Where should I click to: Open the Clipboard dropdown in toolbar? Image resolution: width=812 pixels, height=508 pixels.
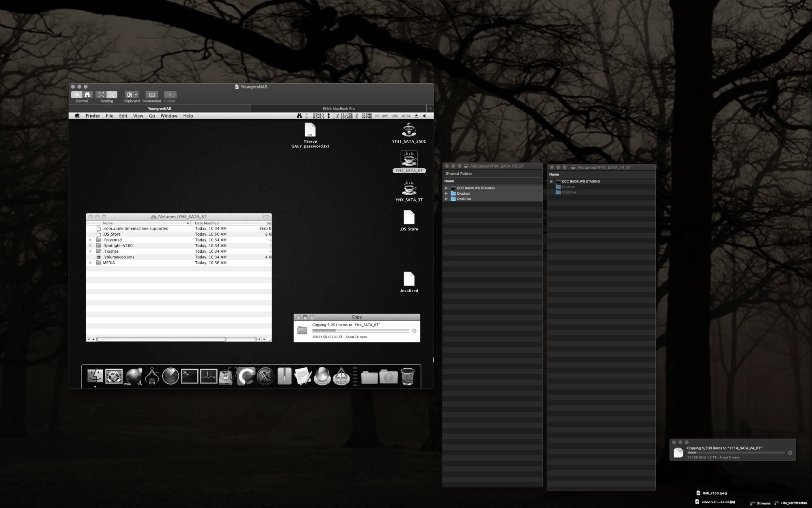click(131, 95)
